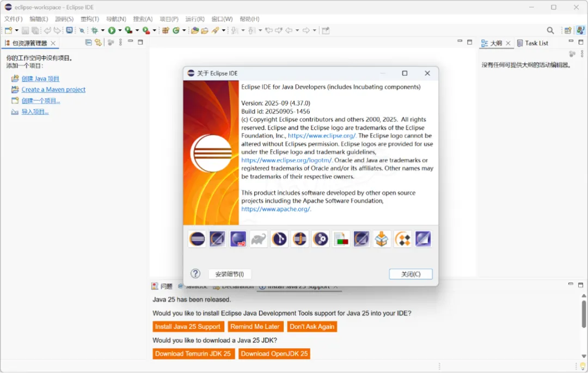
Task: Click the Open Perspective icon
Action: tap(568, 30)
